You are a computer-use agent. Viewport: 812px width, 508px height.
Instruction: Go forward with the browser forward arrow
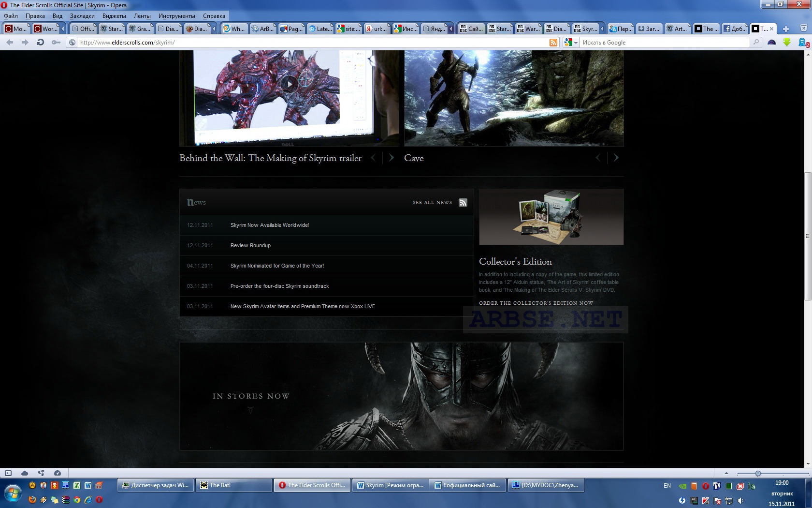pos(25,43)
